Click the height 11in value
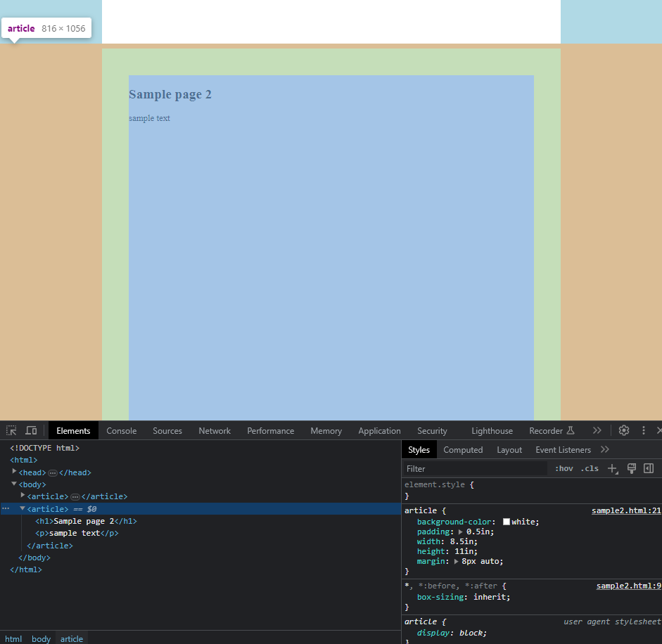662x644 pixels. coord(464,551)
